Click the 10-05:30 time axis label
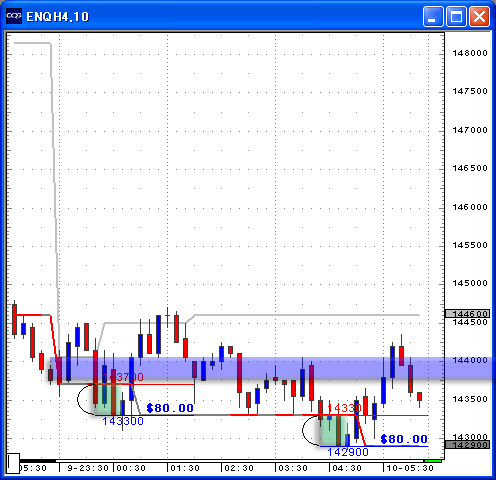This screenshot has width=496, height=480. point(410,468)
